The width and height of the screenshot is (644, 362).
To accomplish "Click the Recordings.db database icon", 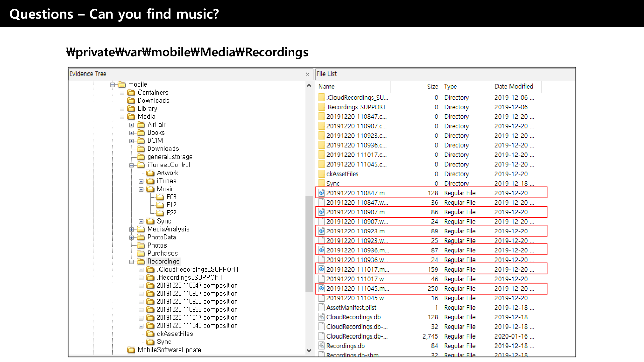I will pos(321,346).
